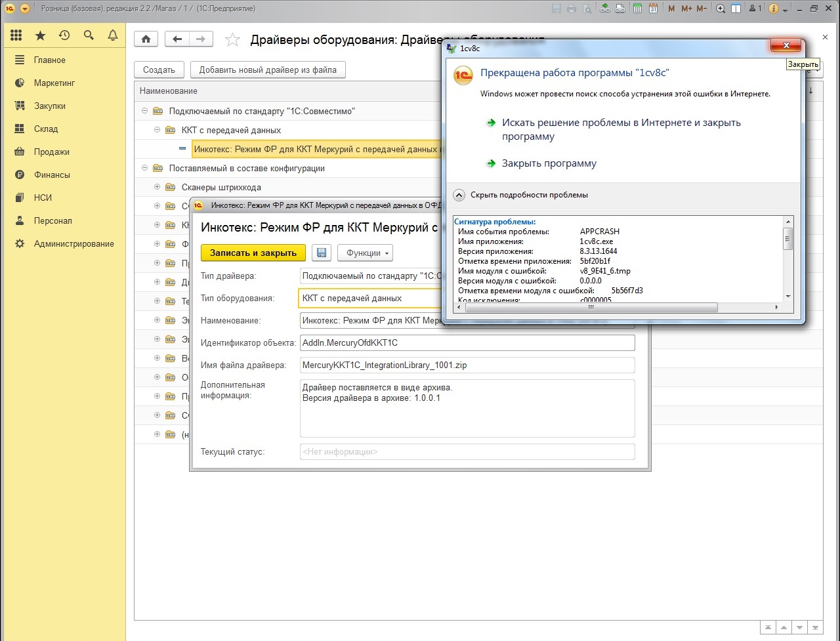Jump to list start with top arrow icon
Image resolution: width=840 pixels, height=641 pixels.
click(767, 627)
